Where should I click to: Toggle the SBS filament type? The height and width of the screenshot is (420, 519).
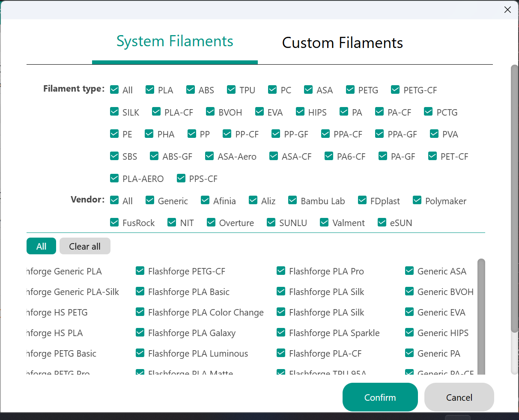click(114, 156)
